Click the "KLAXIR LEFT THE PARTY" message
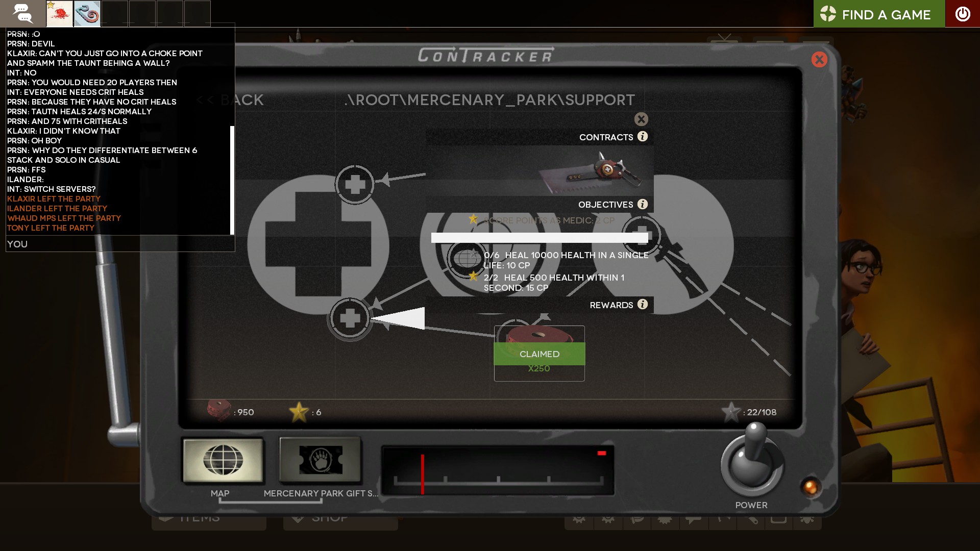This screenshot has width=980, height=551. (x=54, y=199)
